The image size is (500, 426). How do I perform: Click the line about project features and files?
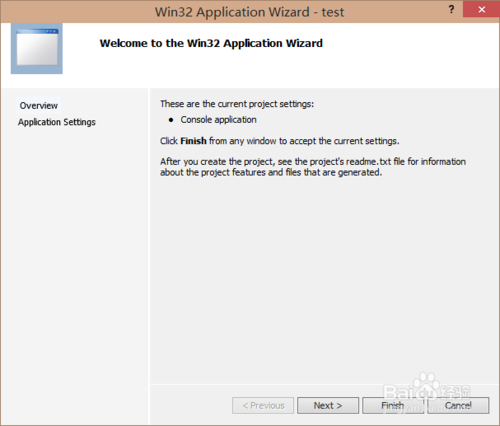(x=271, y=172)
